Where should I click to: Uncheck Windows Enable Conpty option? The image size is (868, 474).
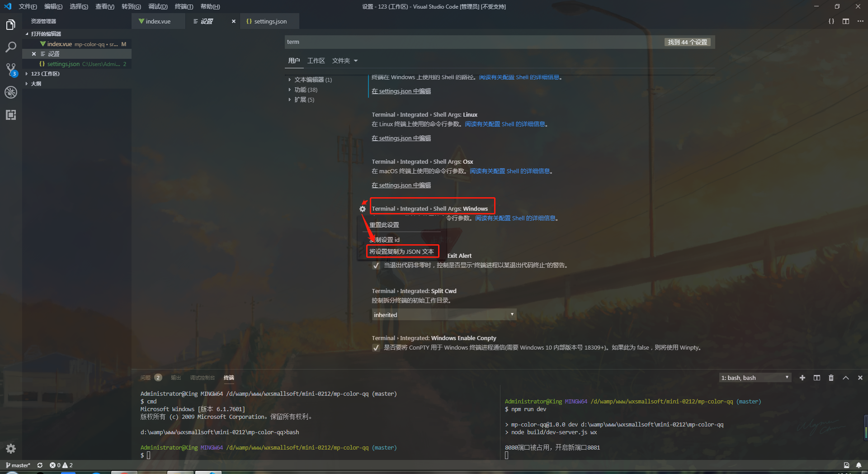coord(376,348)
